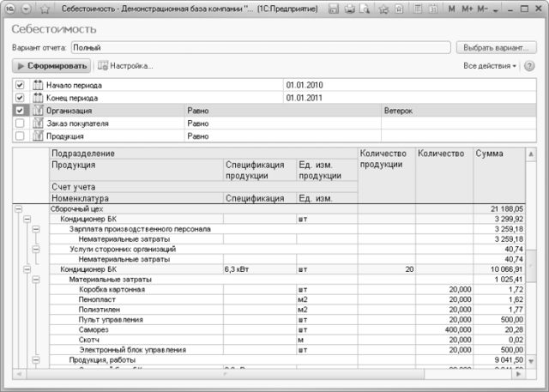Click the M- memory subtract button
Screen dimensions: 549x392
point(483,9)
